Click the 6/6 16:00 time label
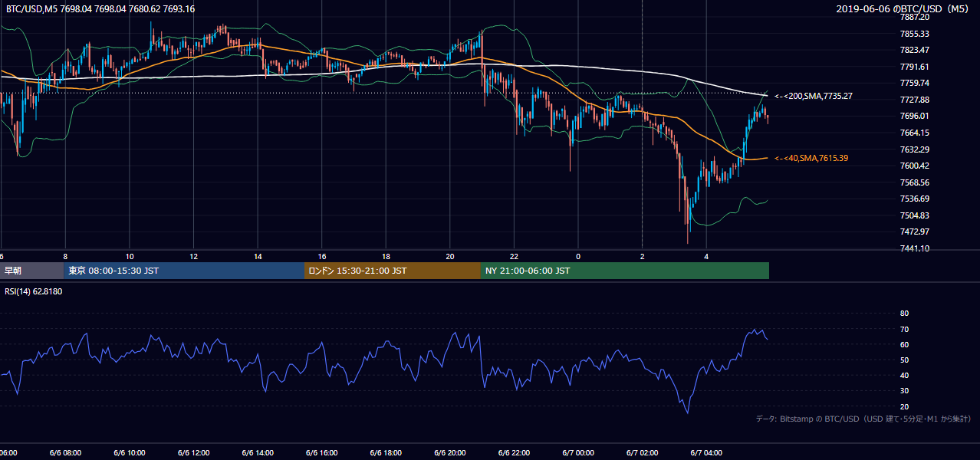Image resolution: width=980 pixels, height=460 pixels. click(322, 453)
